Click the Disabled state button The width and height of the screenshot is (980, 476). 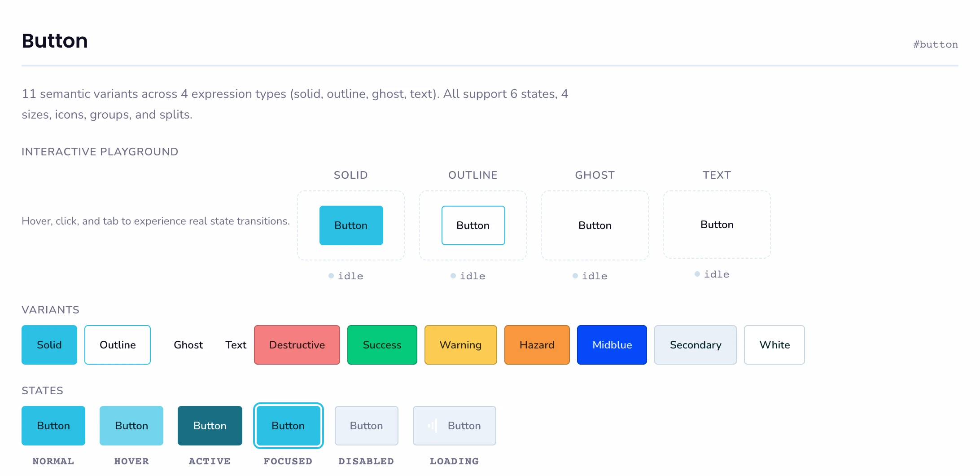[x=367, y=426]
